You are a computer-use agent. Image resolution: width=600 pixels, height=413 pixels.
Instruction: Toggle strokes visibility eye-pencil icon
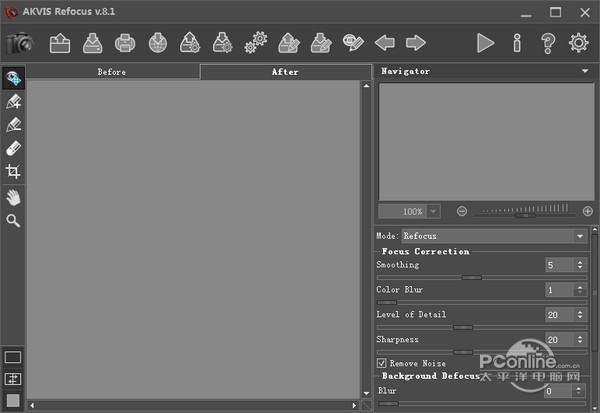tap(353, 43)
